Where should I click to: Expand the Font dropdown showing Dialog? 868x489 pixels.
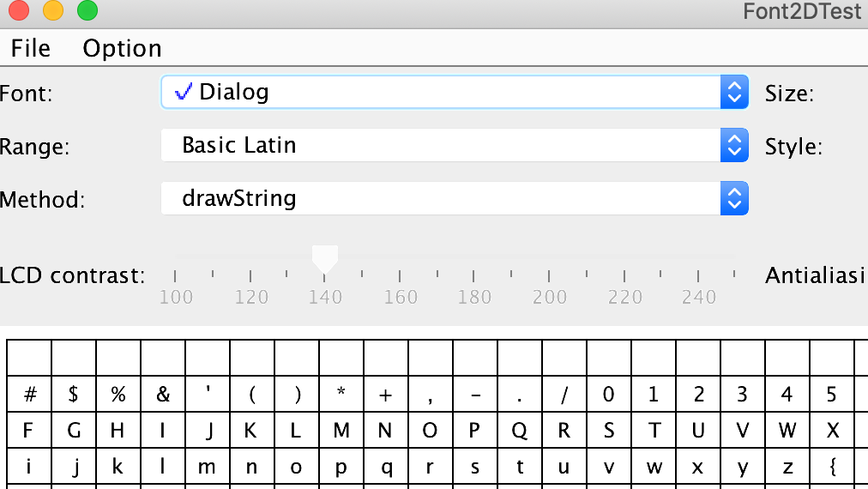[455, 93]
